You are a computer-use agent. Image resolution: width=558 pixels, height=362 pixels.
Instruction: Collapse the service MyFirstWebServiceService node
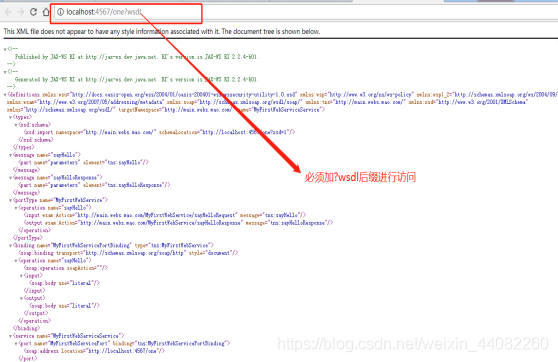(x=10, y=336)
